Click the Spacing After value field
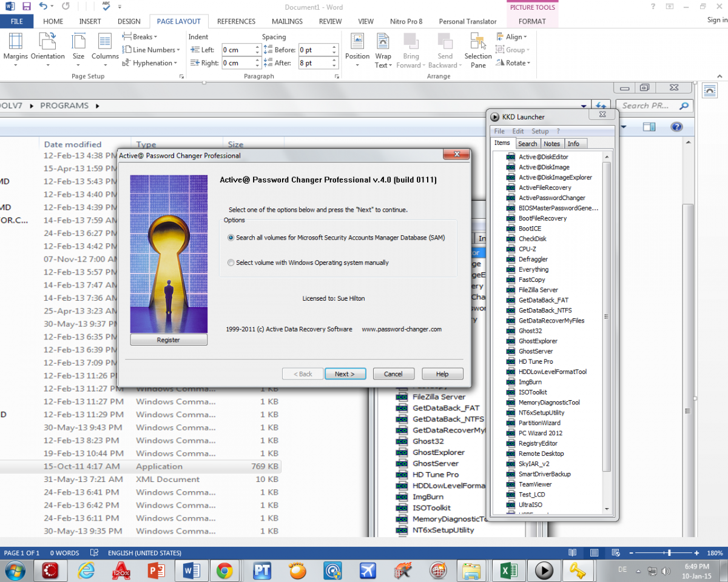 coord(314,63)
